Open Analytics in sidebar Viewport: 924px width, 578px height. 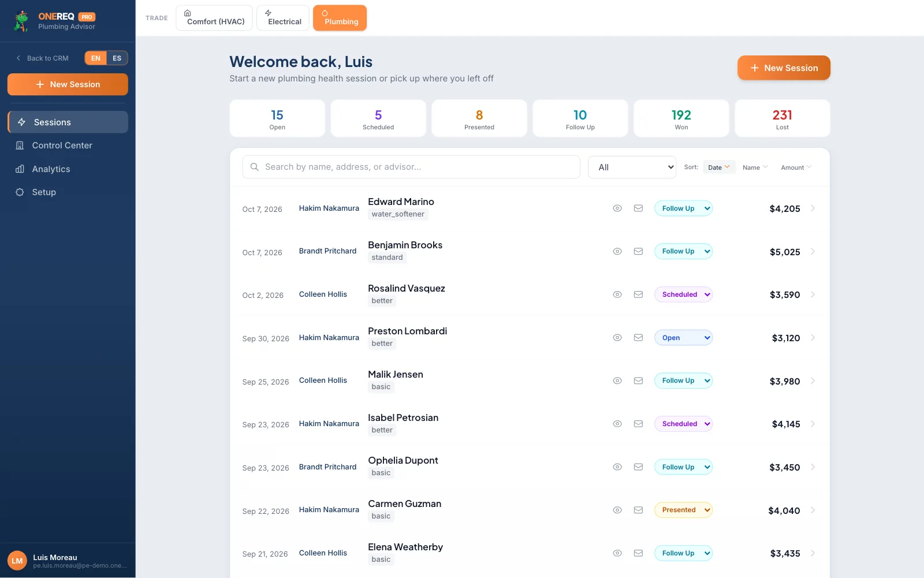point(68,169)
